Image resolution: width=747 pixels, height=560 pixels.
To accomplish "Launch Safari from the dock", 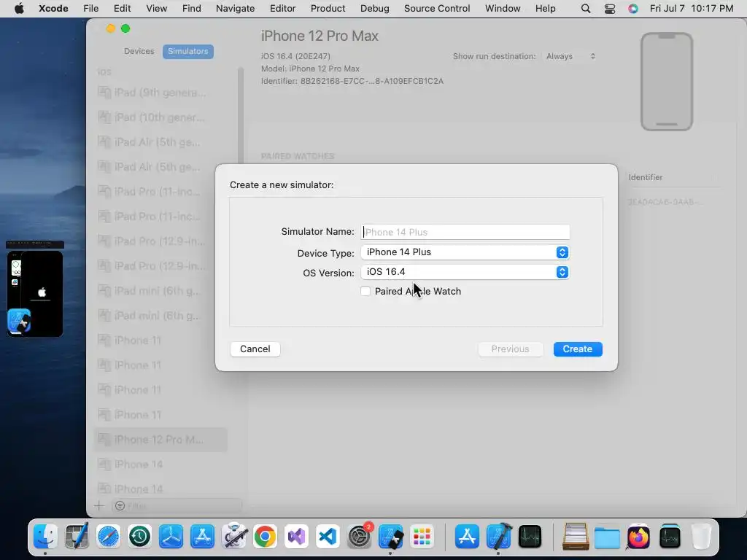I will tap(108, 537).
